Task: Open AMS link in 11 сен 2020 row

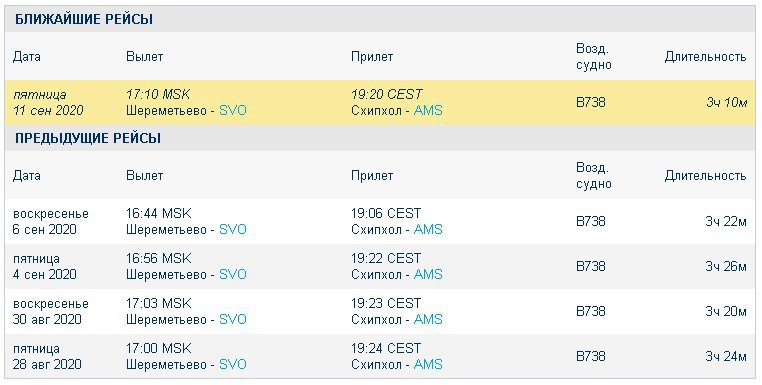Action: pos(428,110)
